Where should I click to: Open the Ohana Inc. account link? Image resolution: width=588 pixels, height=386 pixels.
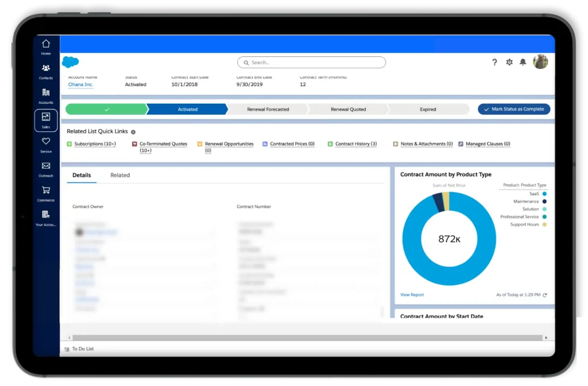pyautogui.click(x=80, y=85)
